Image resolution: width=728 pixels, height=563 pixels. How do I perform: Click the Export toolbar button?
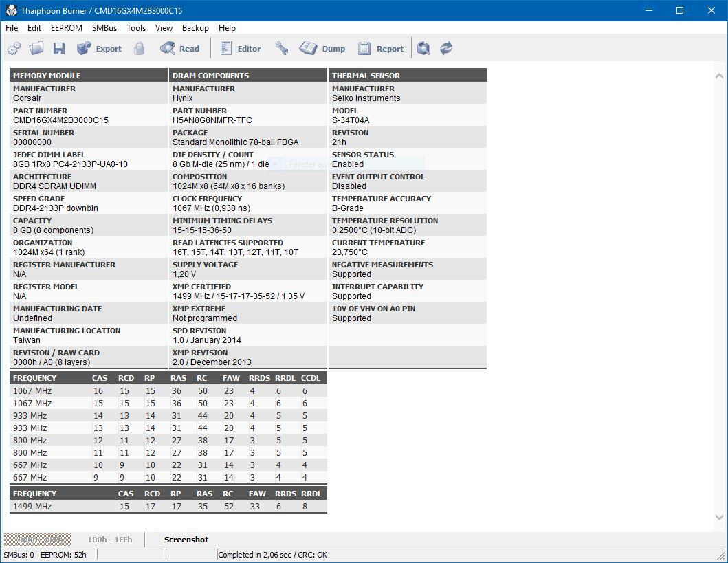[99, 48]
